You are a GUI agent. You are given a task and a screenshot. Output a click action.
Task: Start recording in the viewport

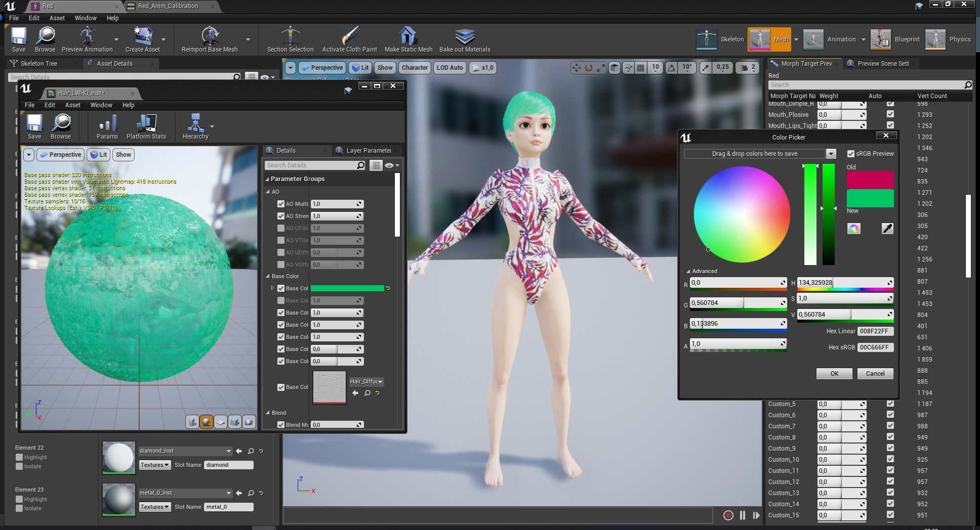(728, 515)
